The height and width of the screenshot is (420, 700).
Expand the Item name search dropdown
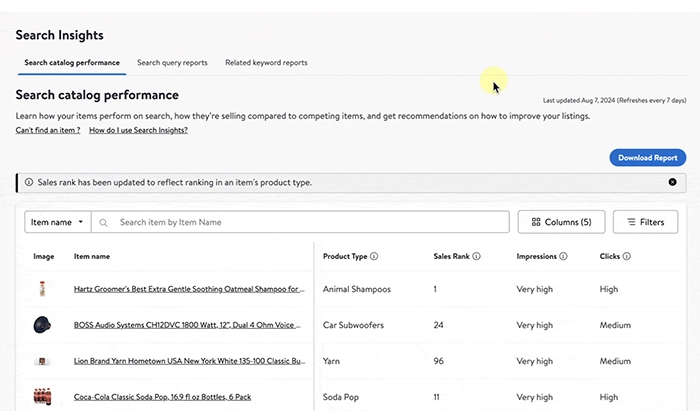[57, 222]
